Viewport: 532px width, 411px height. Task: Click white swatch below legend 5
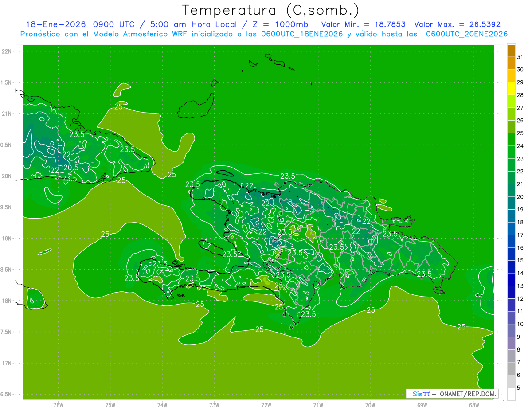[x=511, y=394]
